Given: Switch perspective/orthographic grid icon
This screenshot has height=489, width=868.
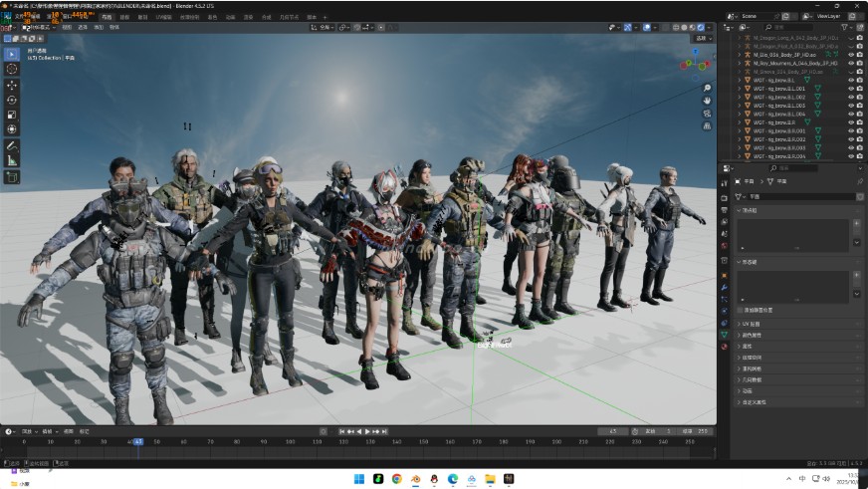Looking at the screenshot, I should click(707, 126).
